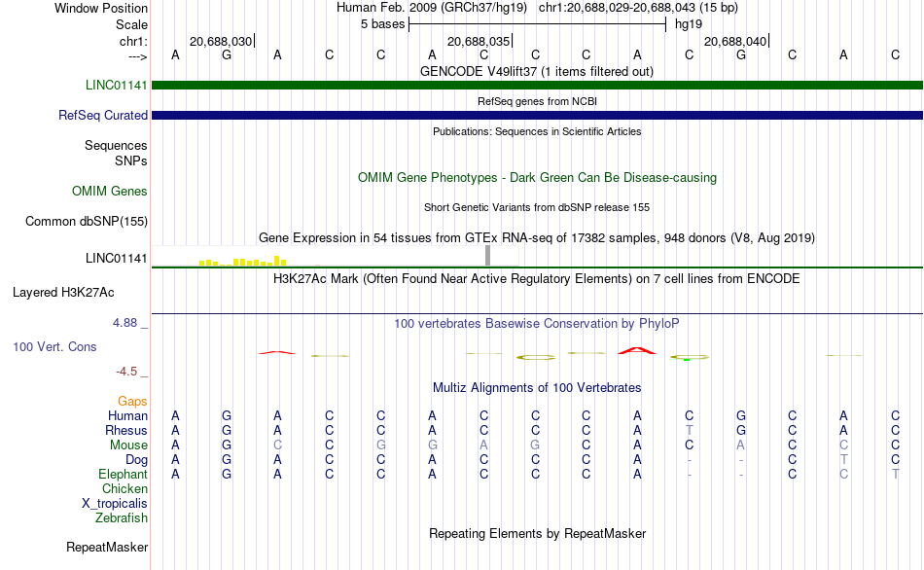
Task: Click the OMIM Genes track label
Action: 110,191
